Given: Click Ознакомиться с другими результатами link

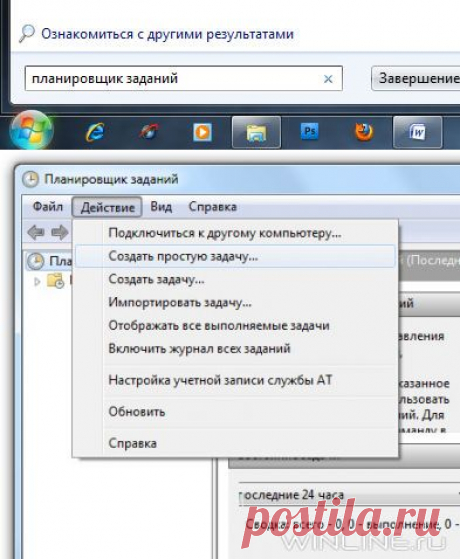Looking at the screenshot, I should (168, 34).
